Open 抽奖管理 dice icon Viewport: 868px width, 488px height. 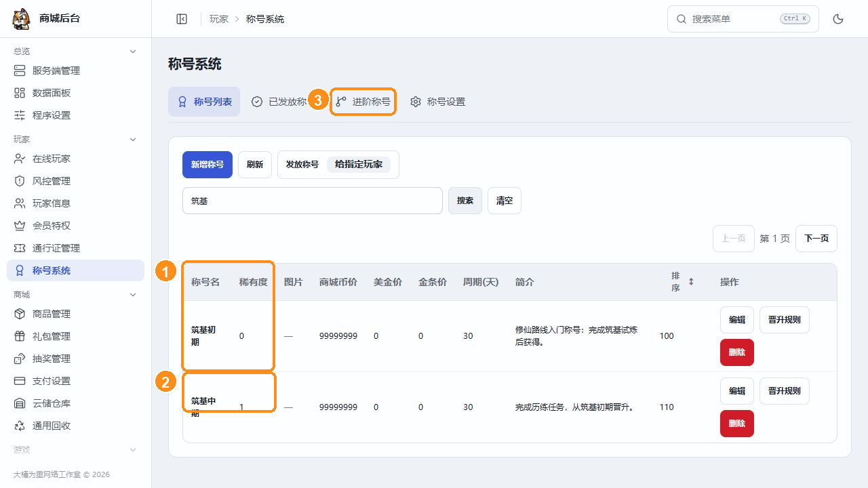(20, 359)
